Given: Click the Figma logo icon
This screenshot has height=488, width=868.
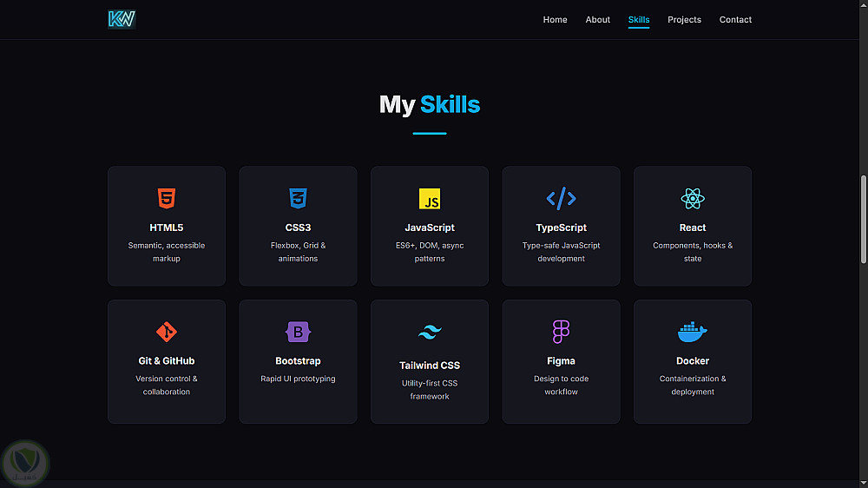Looking at the screenshot, I should [561, 332].
